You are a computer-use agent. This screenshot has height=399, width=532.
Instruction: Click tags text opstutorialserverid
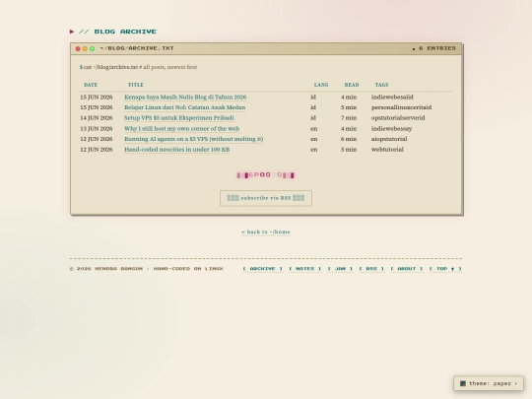[398, 118]
